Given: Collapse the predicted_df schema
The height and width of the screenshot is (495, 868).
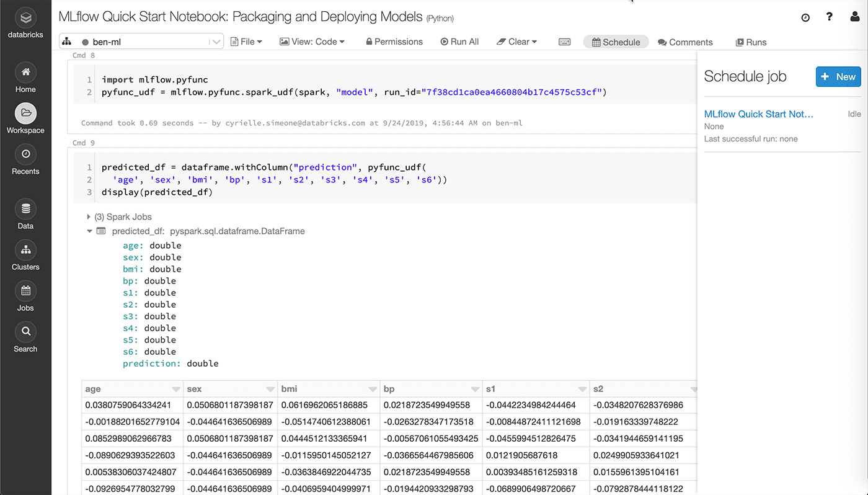Looking at the screenshot, I should tap(89, 231).
